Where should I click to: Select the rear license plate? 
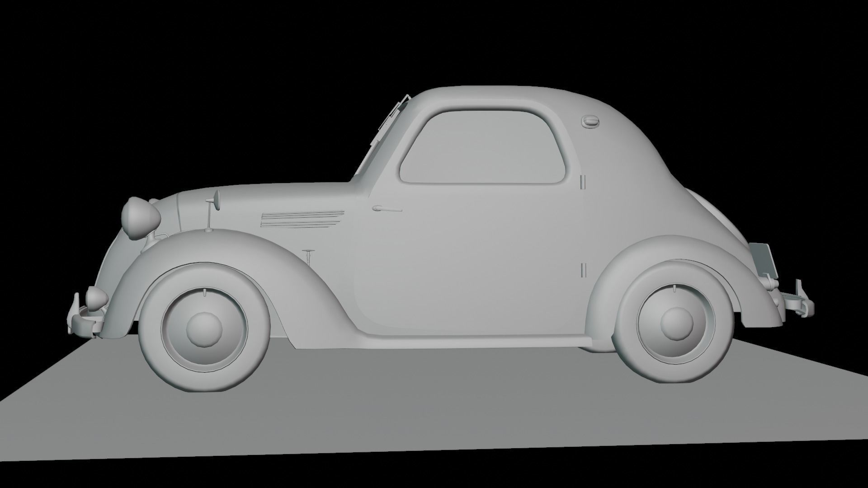tap(764, 260)
